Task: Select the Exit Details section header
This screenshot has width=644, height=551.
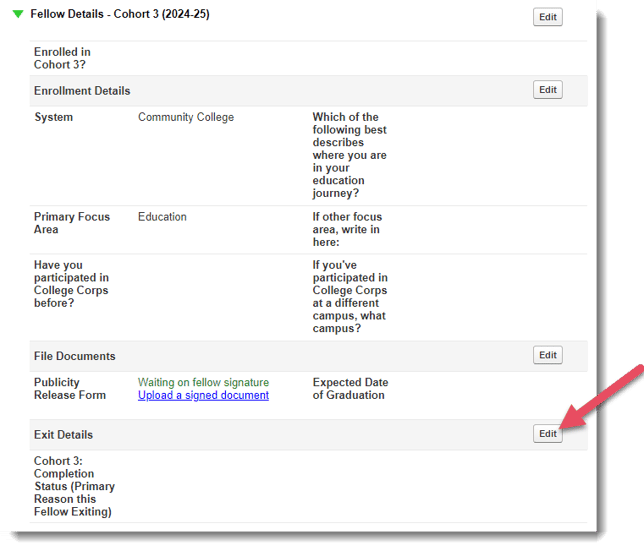Action: tap(63, 435)
